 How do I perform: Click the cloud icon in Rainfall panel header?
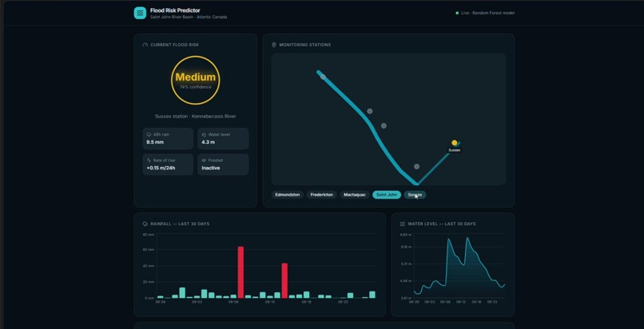[145, 224]
